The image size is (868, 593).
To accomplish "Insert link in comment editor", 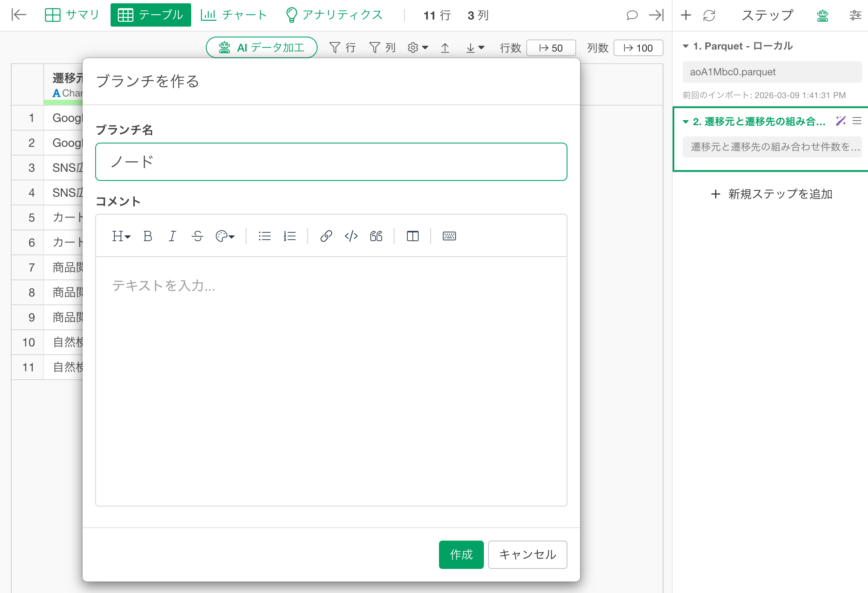I will tap(326, 236).
